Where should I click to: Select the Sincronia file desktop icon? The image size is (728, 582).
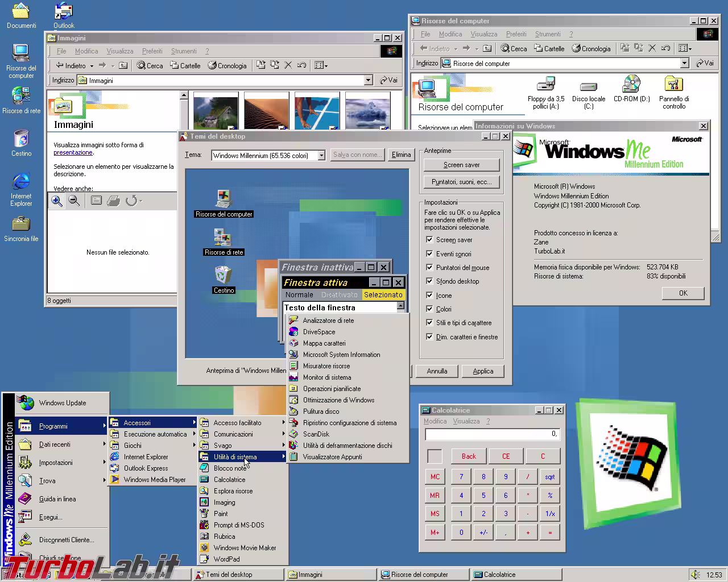pos(21,228)
